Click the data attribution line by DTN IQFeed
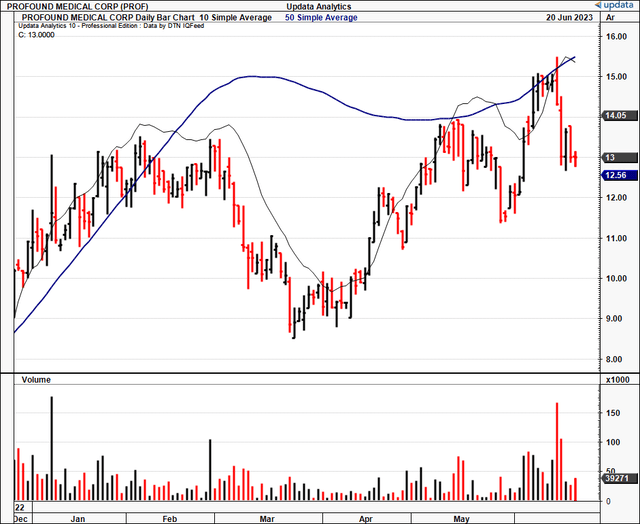The width and height of the screenshot is (640, 524). (111, 26)
